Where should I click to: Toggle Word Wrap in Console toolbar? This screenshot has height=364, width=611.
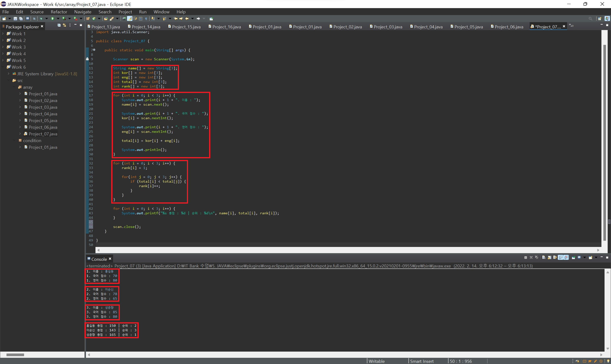pyautogui.click(x=555, y=257)
